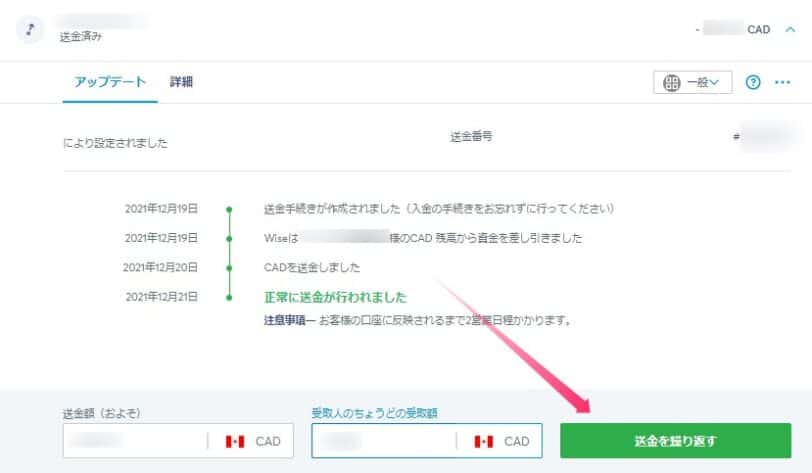Click the 受取人のちょうどの受取額 label
The height and width of the screenshot is (473, 812).
point(374,413)
